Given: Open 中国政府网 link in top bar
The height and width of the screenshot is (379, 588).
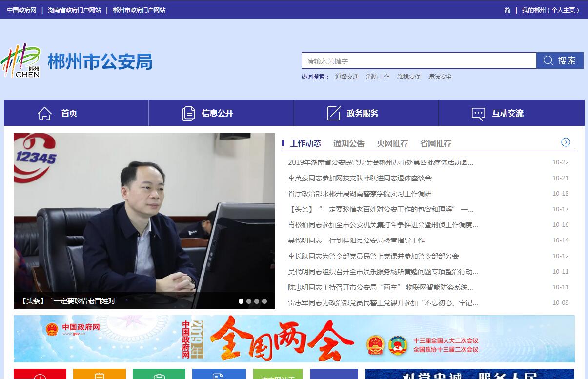Looking at the screenshot, I should [x=21, y=10].
